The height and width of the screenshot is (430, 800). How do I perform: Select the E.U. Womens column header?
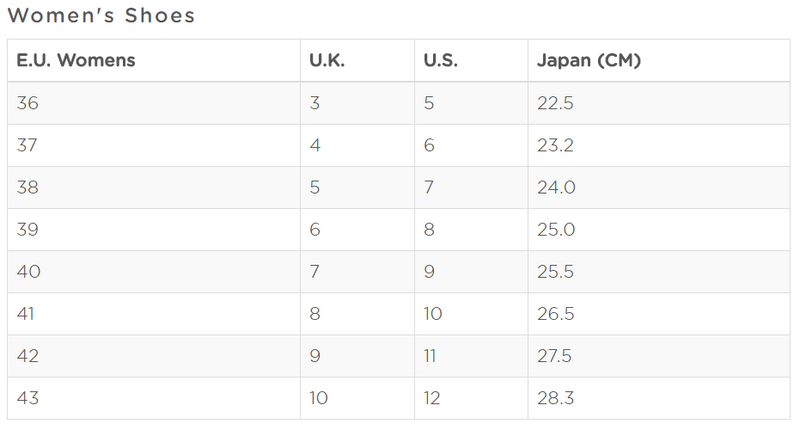[154, 60]
